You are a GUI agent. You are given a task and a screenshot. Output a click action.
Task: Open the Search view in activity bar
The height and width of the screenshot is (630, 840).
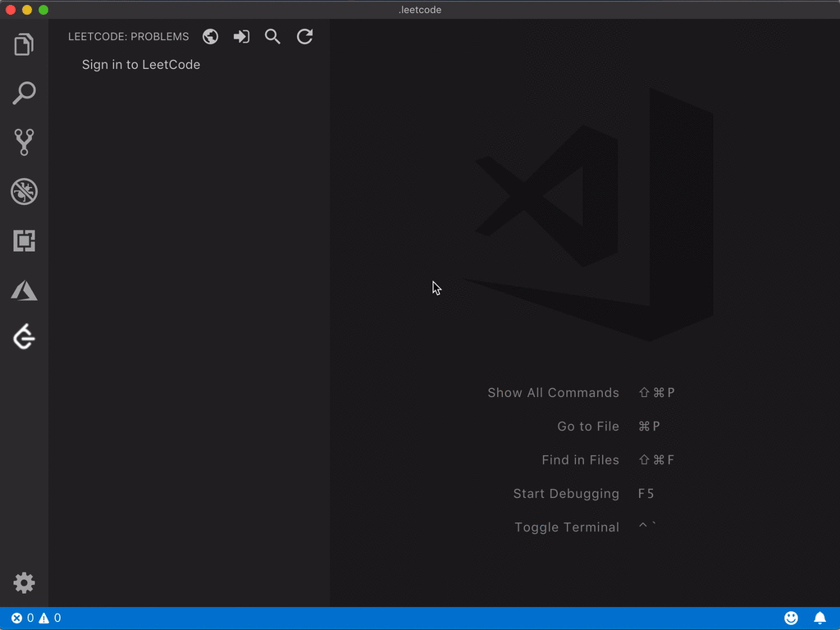[24, 94]
